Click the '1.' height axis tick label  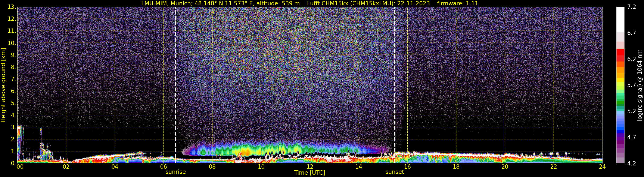pyautogui.click(x=13, y=151)
